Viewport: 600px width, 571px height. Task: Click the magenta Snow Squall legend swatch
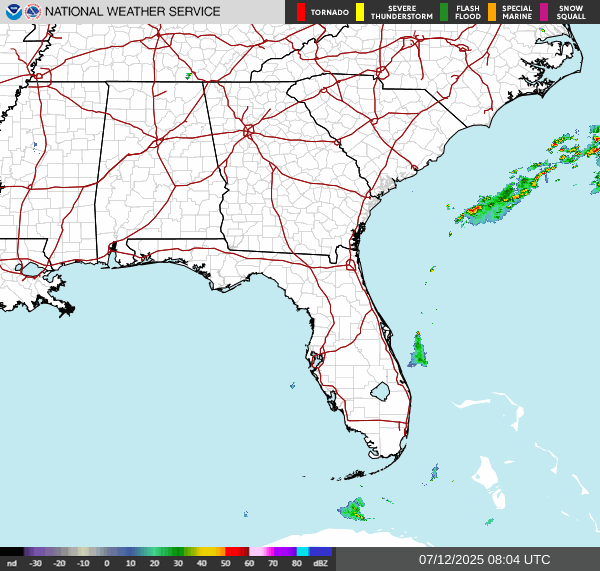pos(544,12)
